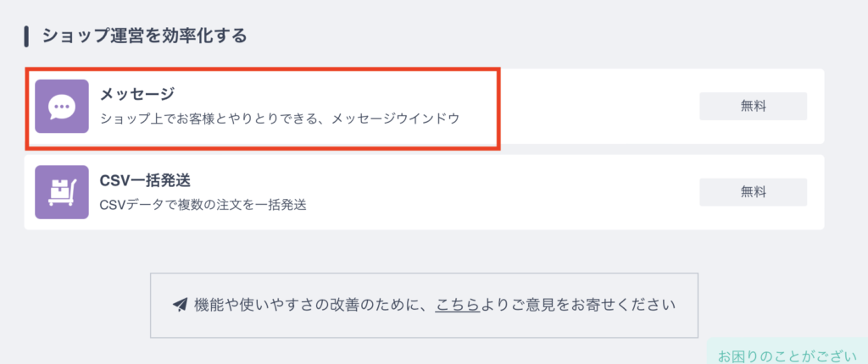868x364 pixels.
Task: Click the purple hand truck CSV一括発送 icon
Action: coord(61,192)
